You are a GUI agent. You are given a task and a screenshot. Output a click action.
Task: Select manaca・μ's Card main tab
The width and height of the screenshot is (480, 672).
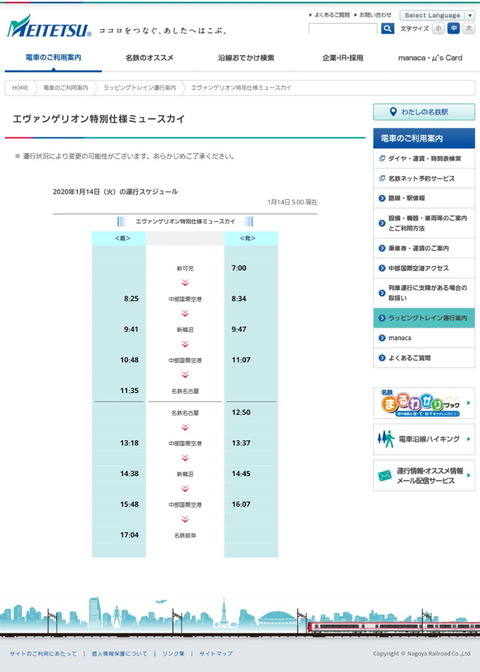tap(430, 58)
